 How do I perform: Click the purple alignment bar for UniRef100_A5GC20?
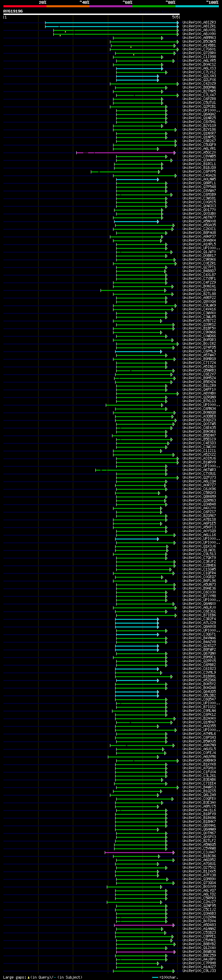pos(126,153)
